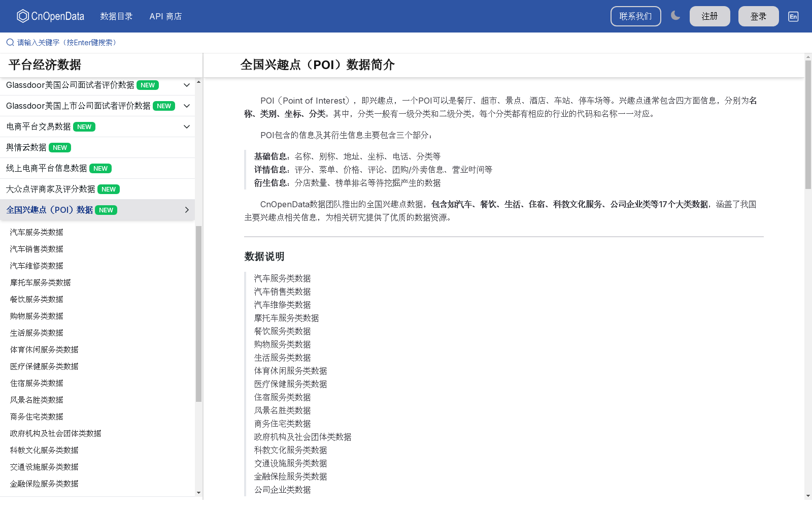Expand 电商平台交易数据 chevron

click(187, 126)
